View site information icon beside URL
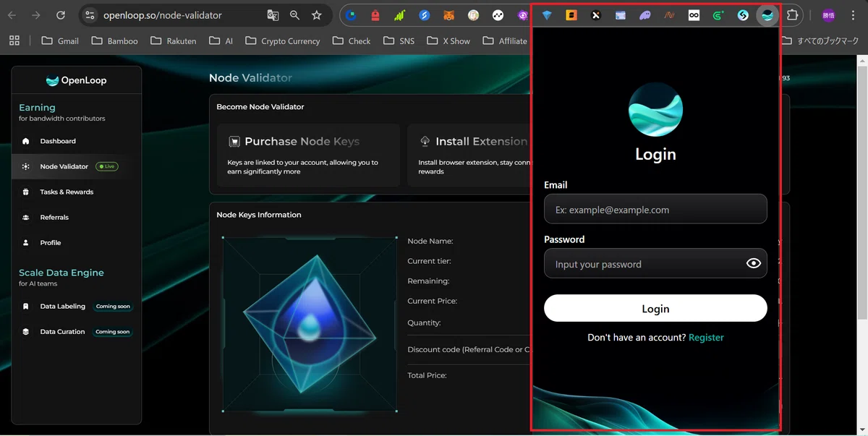The height and width of the screenshot is (436, 868). click(x=89, y=15)
